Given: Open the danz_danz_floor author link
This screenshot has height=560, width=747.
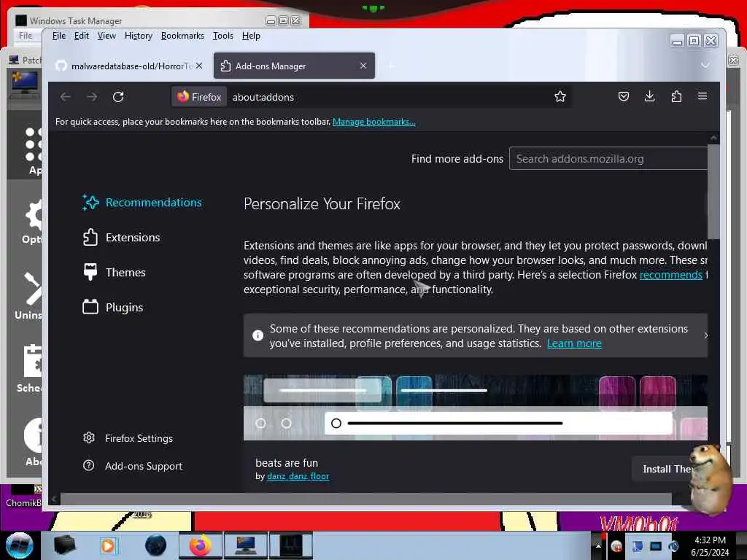Looking at the screenshot, I should tap(298, 476).
